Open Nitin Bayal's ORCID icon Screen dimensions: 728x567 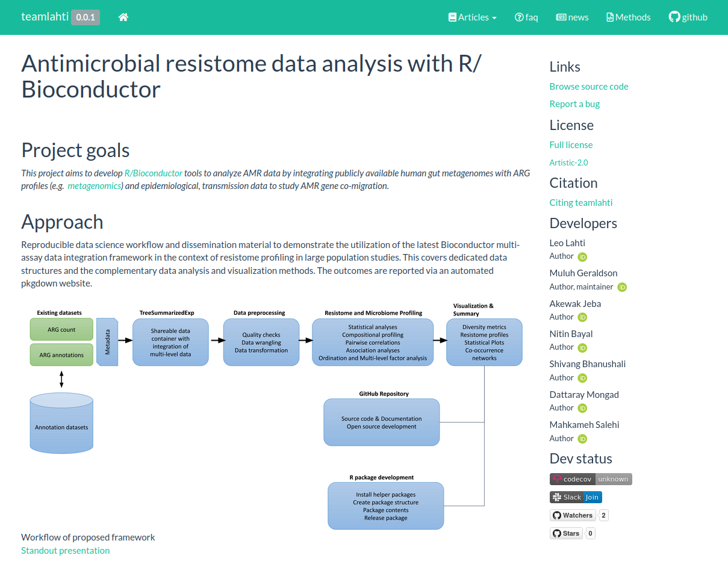click(582, 348)
